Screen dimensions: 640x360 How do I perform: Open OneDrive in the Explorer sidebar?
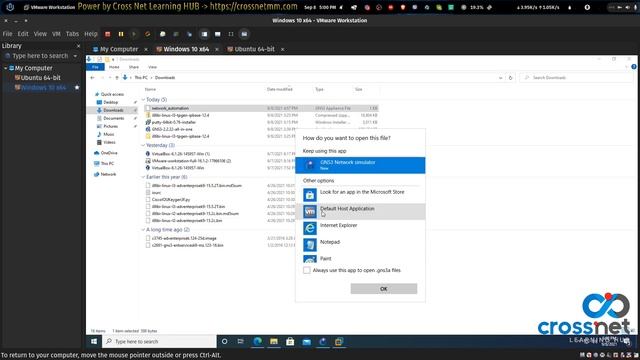109,153
